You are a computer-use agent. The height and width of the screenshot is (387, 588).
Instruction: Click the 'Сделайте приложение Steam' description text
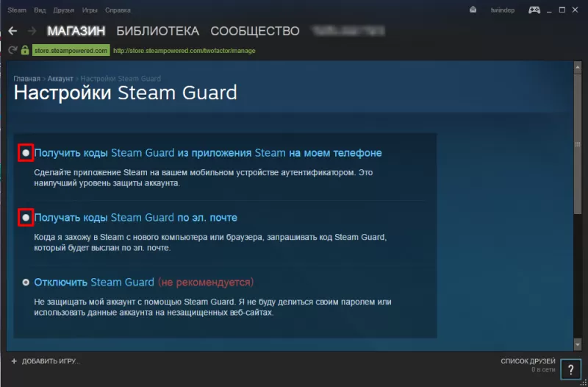coord(204,178)
